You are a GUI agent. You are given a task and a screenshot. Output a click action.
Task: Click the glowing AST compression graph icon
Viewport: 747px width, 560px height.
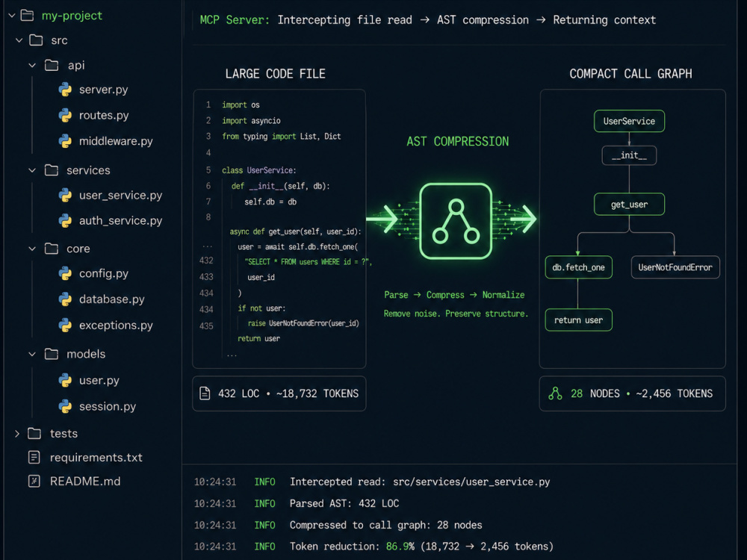(x=456, y=221)
